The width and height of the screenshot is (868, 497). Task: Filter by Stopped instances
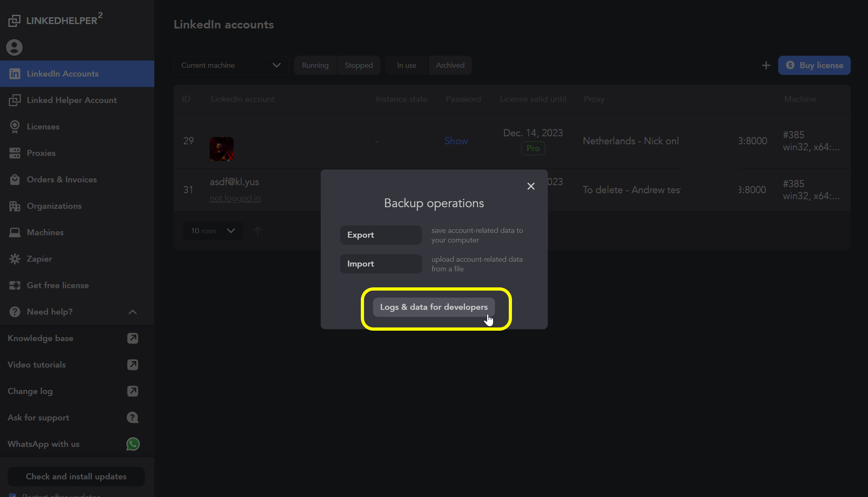coord(359,65)
